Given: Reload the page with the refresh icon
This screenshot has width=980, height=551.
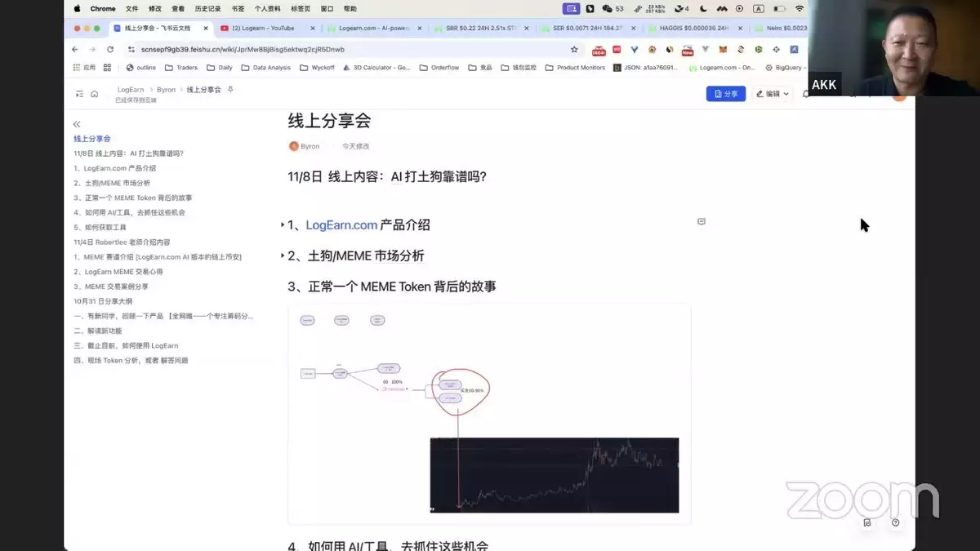Looking at the screenshot, I should click(x=110, y=49).
